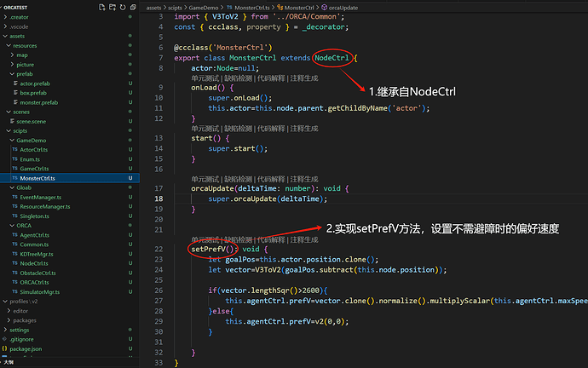
Task: Open Singleton.ts file
Action: [34, 216]
